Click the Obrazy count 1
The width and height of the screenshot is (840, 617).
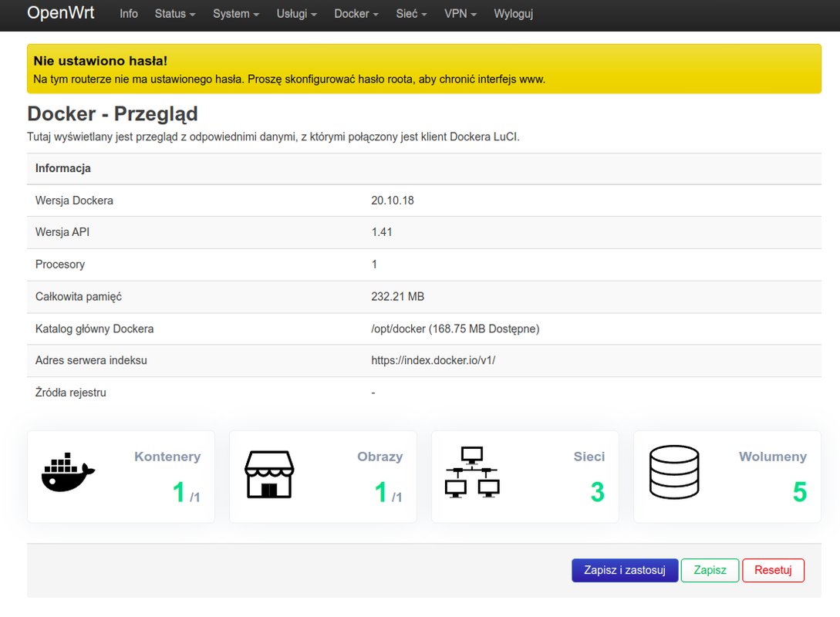(381, 492)
